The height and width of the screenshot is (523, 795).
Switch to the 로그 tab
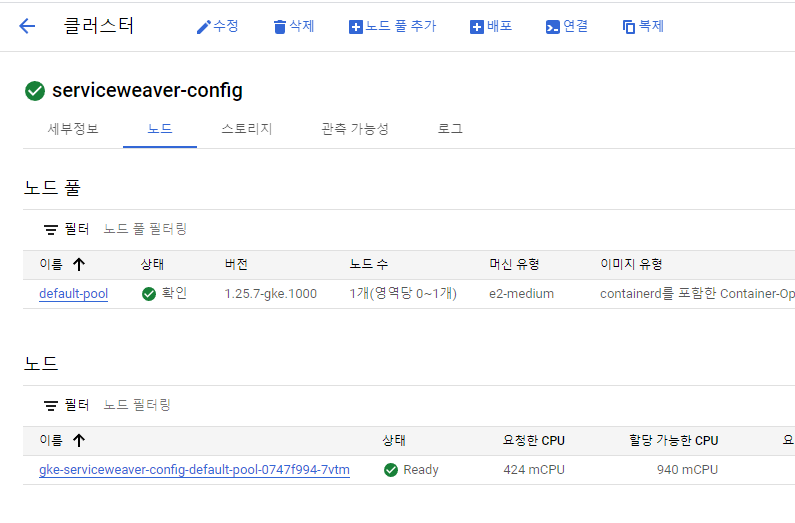(x=450, y=129)
